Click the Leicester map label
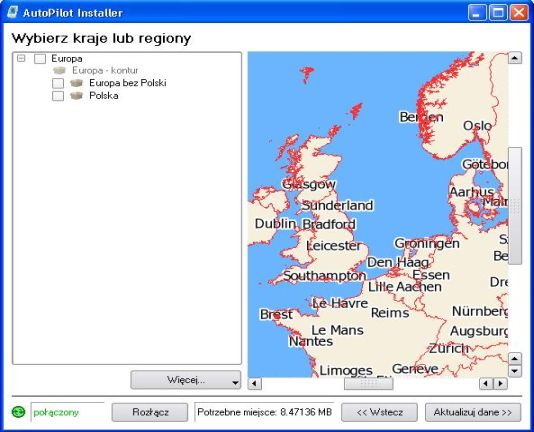534x432 pixels. point(333,246)
